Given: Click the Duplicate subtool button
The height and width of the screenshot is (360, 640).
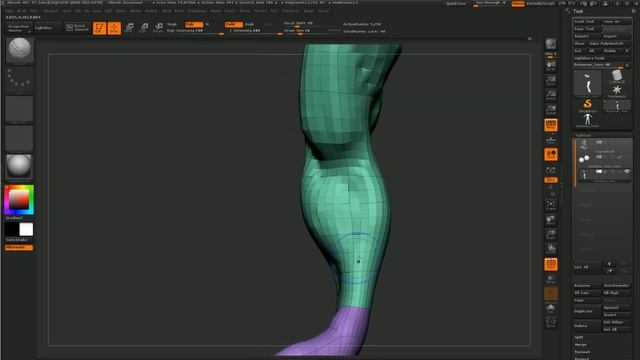Looking at the screenshot, I should 587,311.
